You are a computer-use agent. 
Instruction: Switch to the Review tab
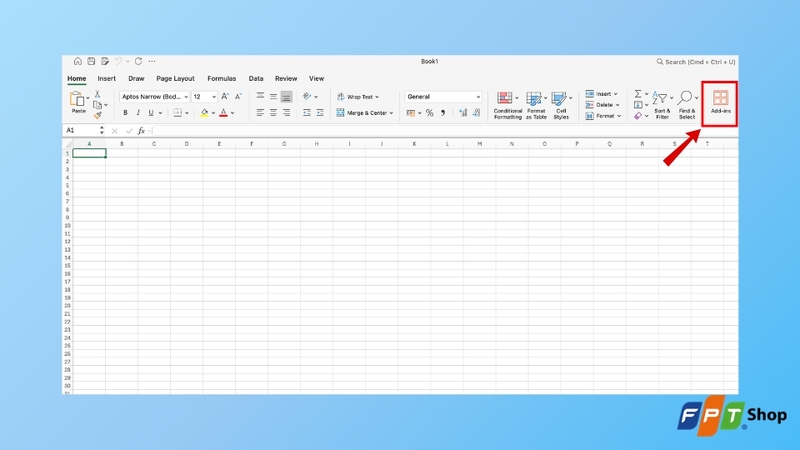click(x=286, y=79)
